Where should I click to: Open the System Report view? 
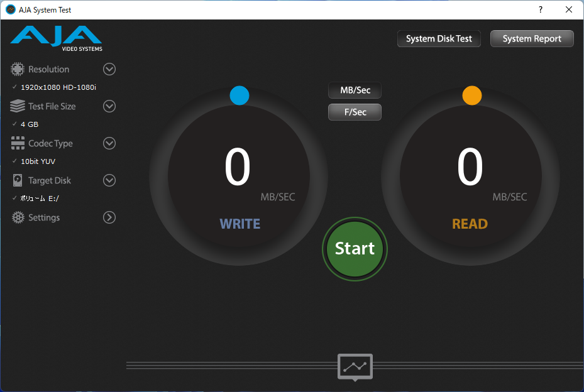click(x=531, y=38)
